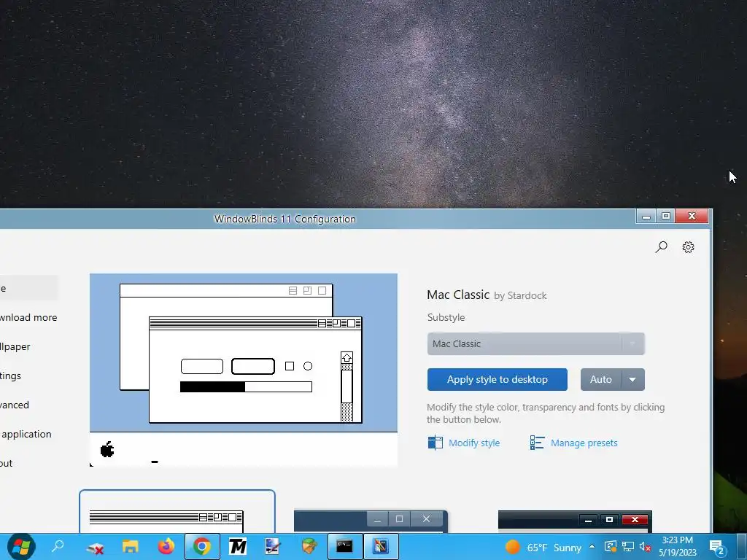The image size is (747, 560).
Task: Open the Windows Start button
Action: click(21, 546)
